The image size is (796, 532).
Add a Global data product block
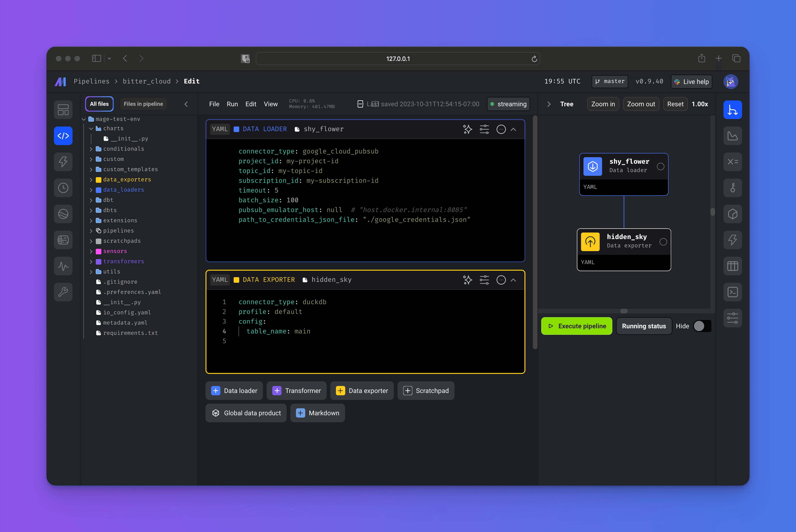pyautogui.click(x=246, y=413)
